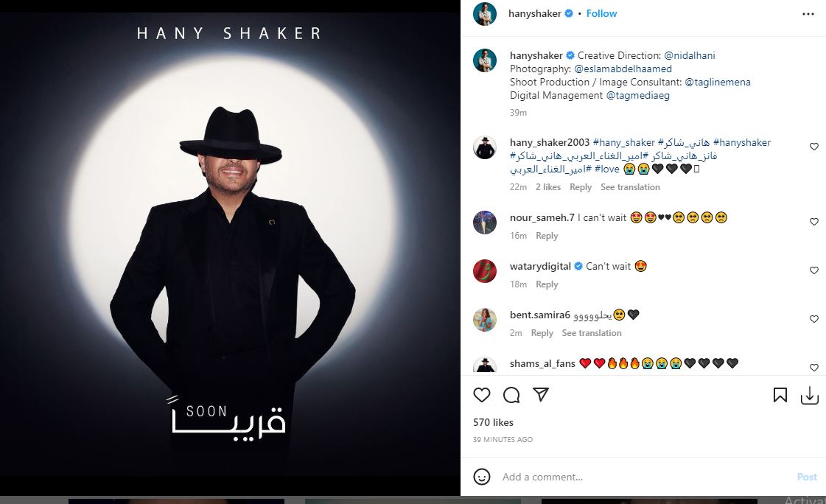The image size is (826, 504).
Task: Open the @nidalhani profile mention
Action: click(690, 55)
